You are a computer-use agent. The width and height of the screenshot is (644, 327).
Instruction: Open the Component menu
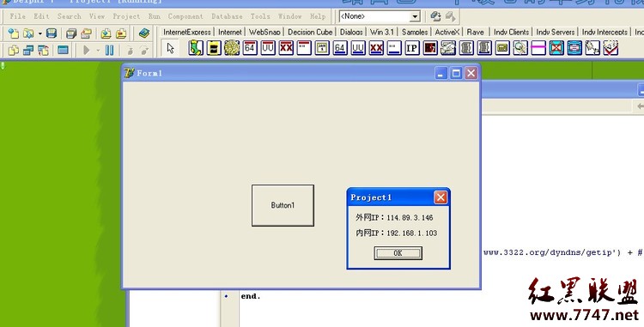tap(185, 16)
